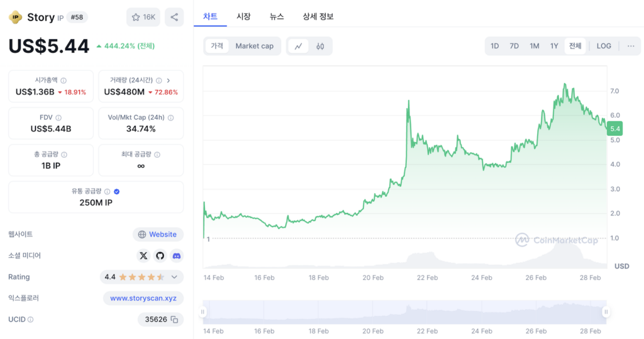Click the US$480M volume value
The height and width of the screenshot is (339, 644).
[124, 92]
